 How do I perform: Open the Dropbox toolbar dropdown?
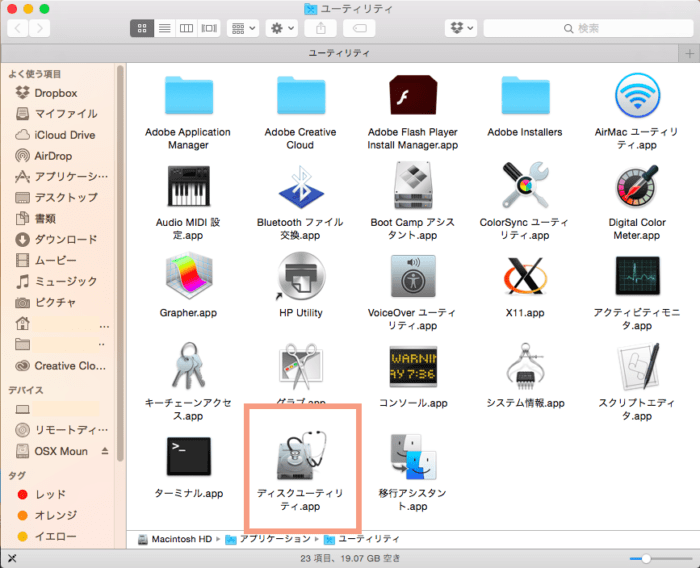461,29
